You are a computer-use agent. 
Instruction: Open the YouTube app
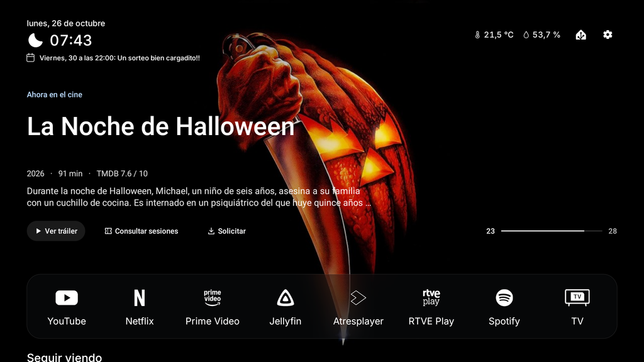67,307
